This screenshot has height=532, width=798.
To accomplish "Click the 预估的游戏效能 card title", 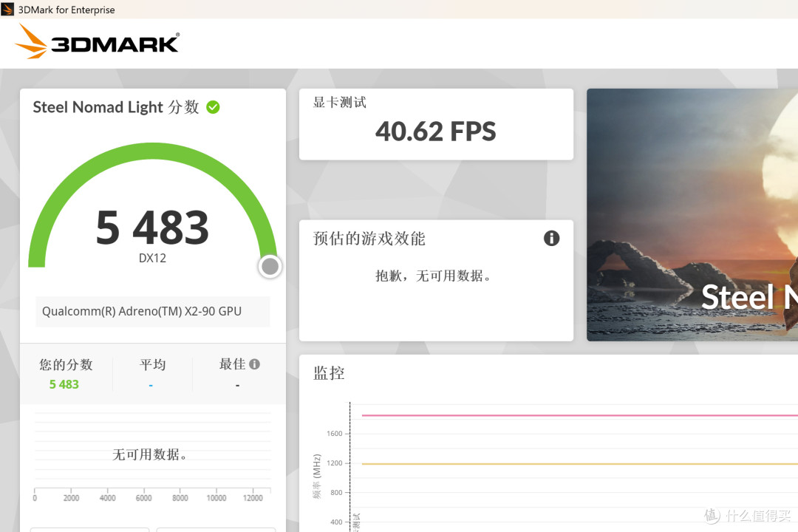I will pyautogui.click(x=369, y=238).
